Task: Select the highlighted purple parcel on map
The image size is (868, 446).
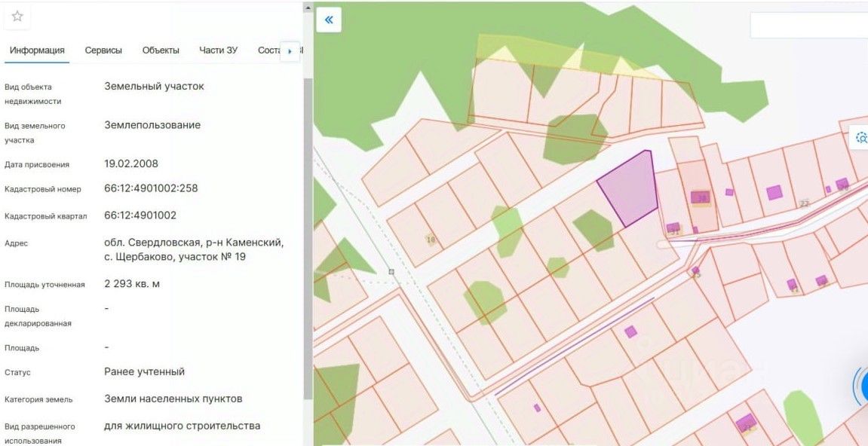Action: click(x=630, y=188)
